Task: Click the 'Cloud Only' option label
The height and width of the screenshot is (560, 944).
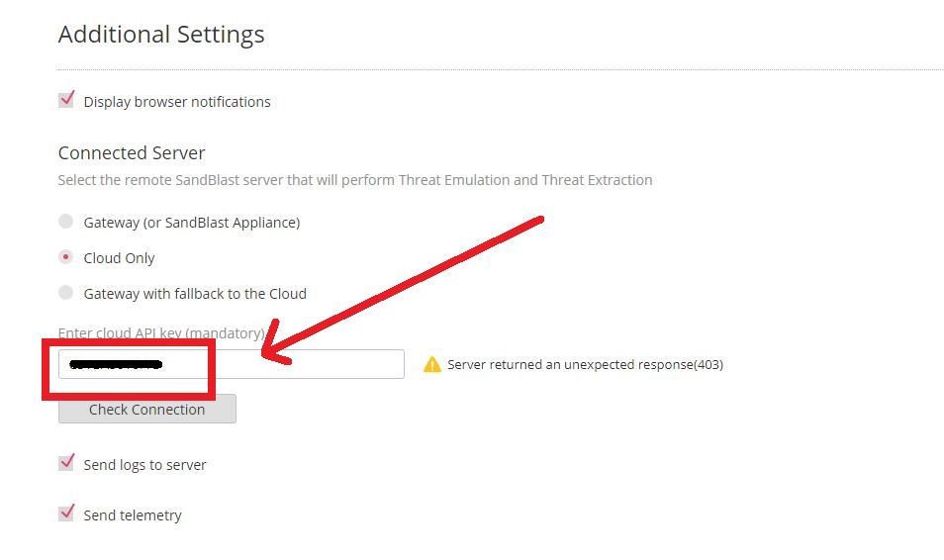Action: point(119,258)
